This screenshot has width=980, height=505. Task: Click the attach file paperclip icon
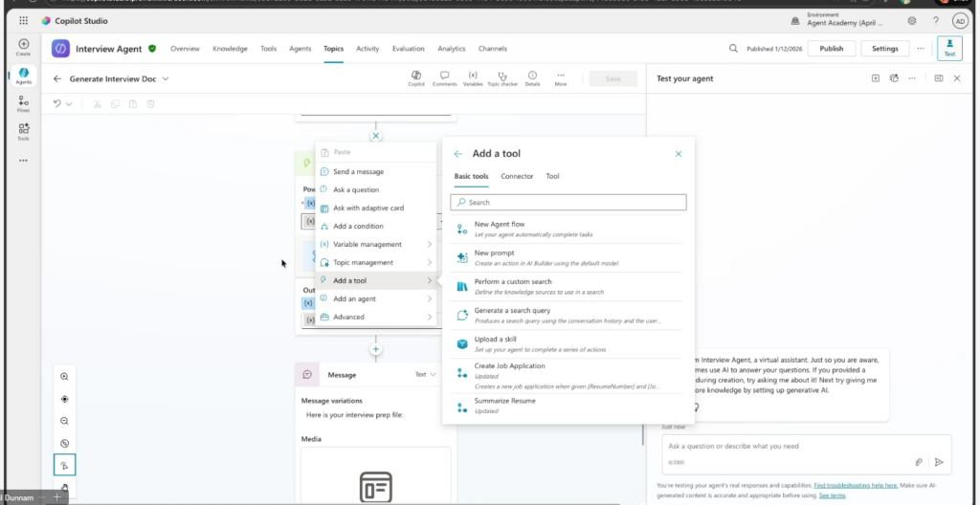point(919,461)
